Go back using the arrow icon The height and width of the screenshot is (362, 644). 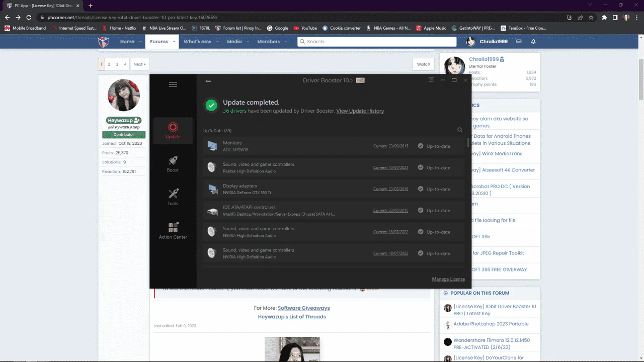(208, 81)
